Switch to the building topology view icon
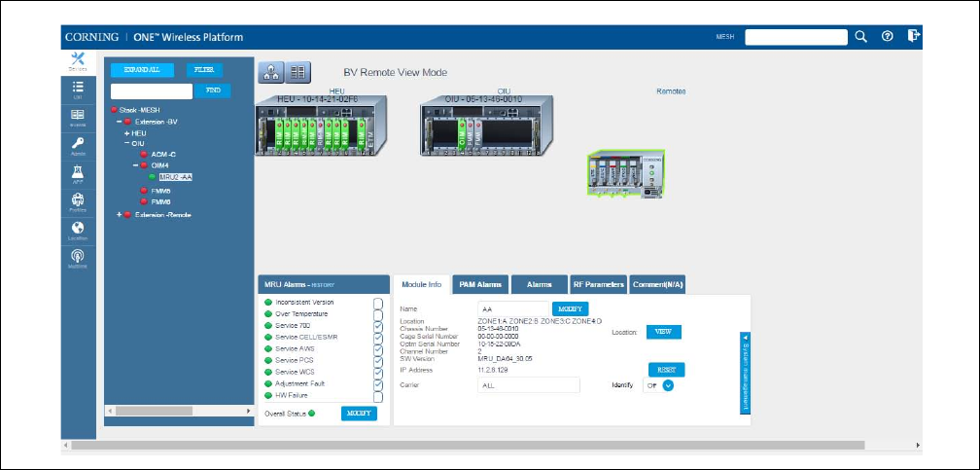Viewport: 980px width, 470px height. (271, 73)
